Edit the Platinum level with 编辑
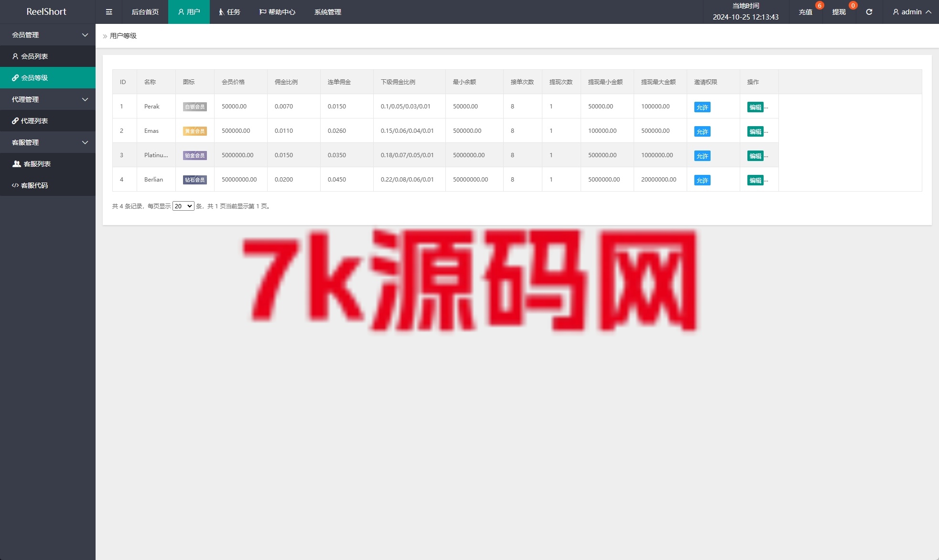 (x=755, y=156)
